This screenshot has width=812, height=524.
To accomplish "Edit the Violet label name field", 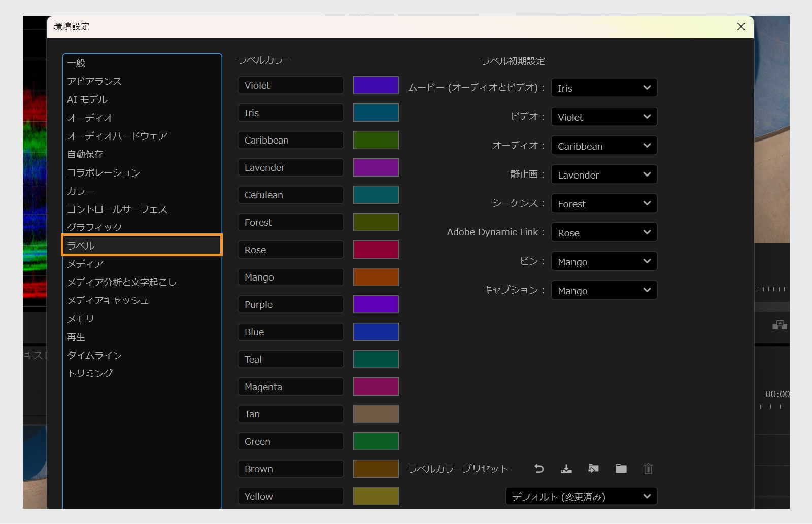I will click(x=291, y=85).
